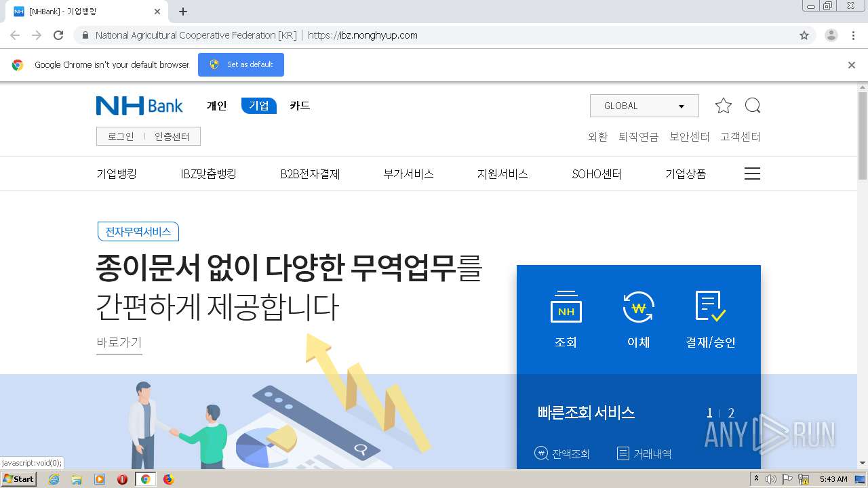Image resolution: width=868 pixels, height=488 pixels.
Task: Select the 카드 card tab
Action: pos(300,106)
